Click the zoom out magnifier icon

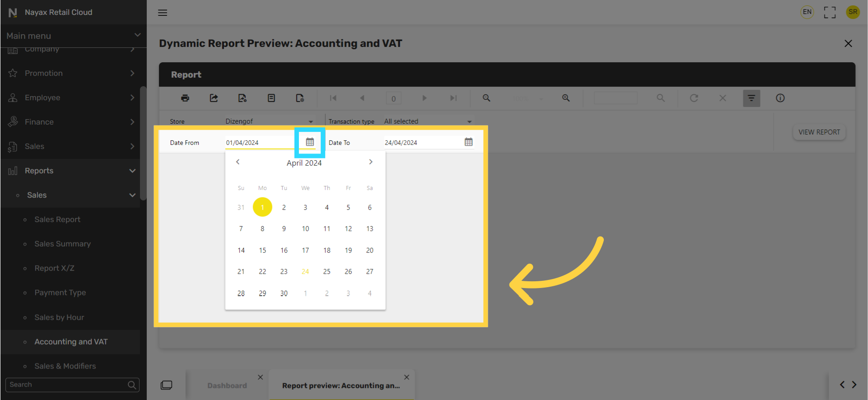pos(486,98)
